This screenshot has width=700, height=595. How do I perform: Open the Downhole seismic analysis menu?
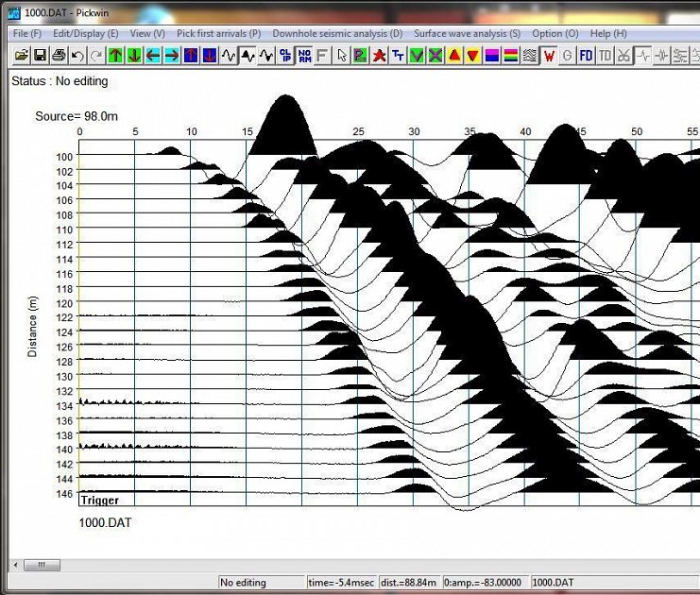tap(337, 33)
